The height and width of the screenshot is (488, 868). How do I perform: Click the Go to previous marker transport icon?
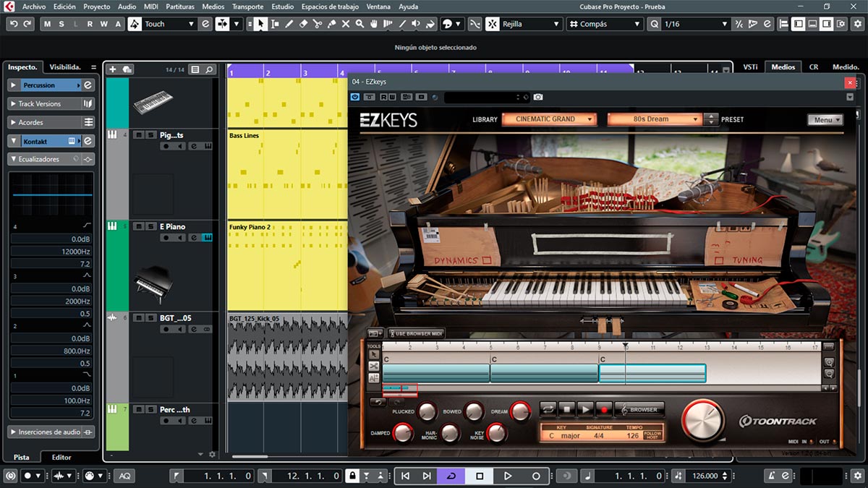click(405, 476)
